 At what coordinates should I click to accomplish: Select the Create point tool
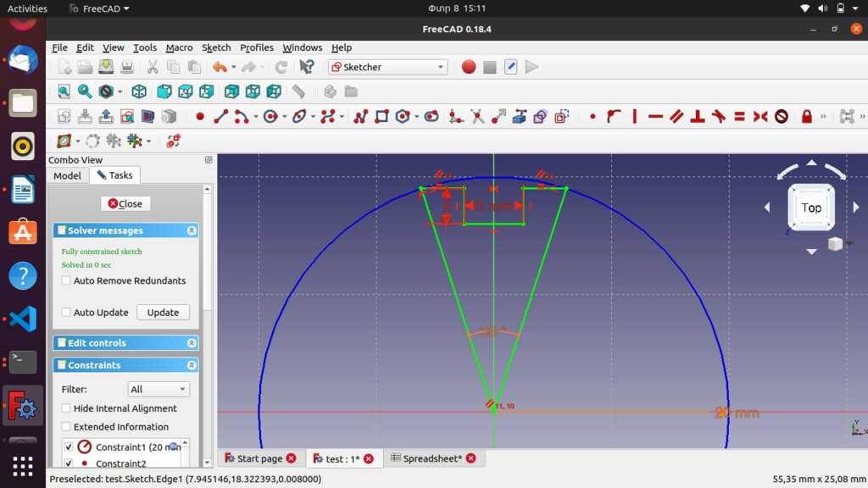[x=200, y=117]
